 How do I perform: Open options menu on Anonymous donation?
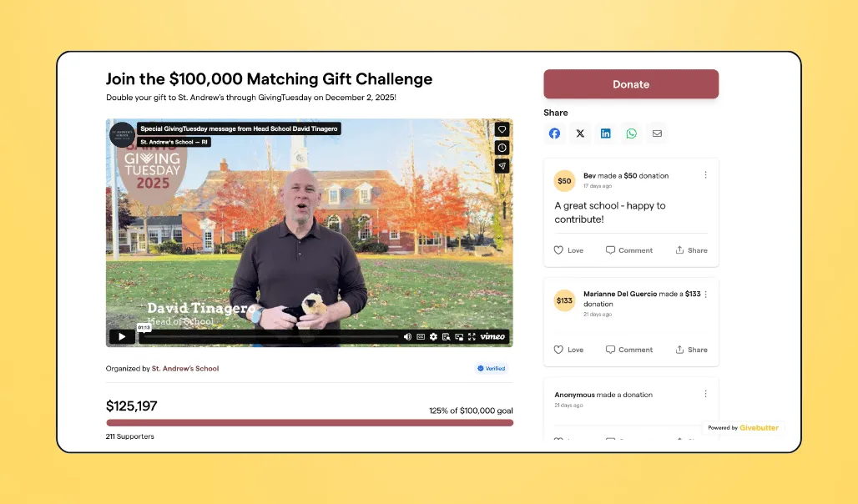[705, 394]
